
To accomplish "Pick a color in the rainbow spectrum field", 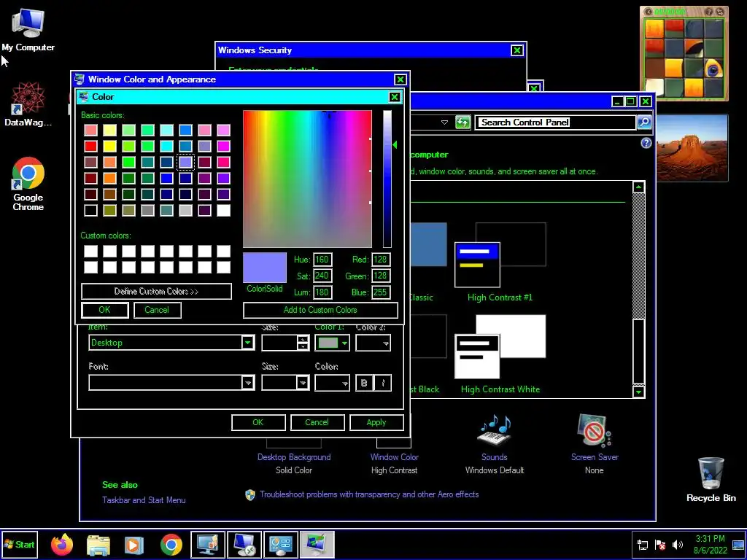I will tap(307, 179).
